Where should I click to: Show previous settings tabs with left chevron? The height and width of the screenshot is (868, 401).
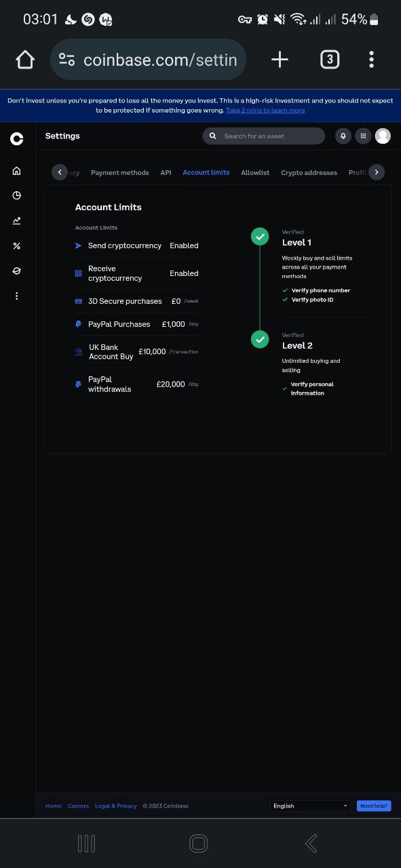(60, 172)
